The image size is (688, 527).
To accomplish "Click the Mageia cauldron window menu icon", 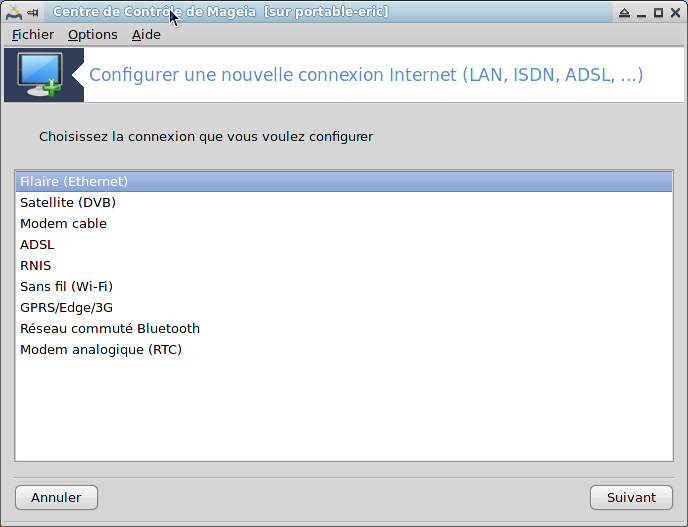I will coord(13,12).
